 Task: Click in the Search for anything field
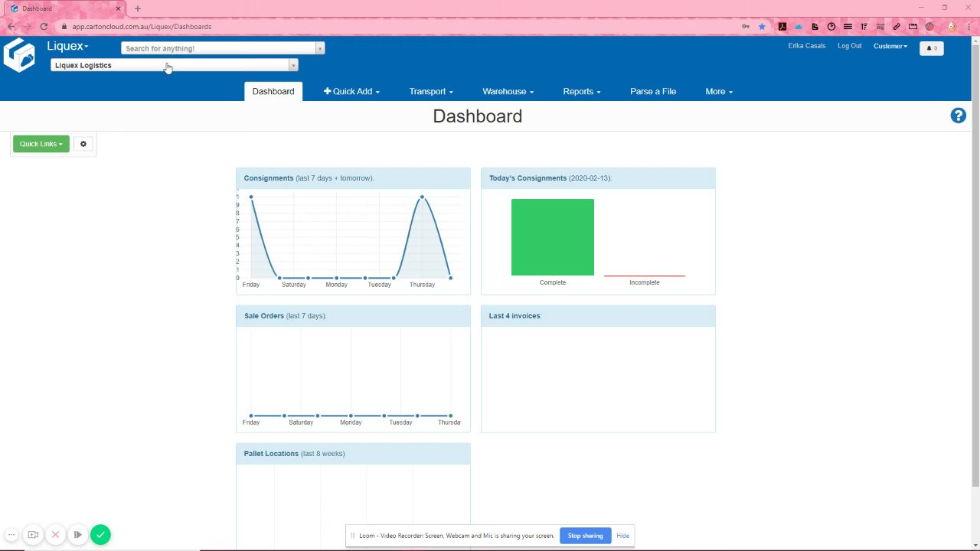(219, 48)
